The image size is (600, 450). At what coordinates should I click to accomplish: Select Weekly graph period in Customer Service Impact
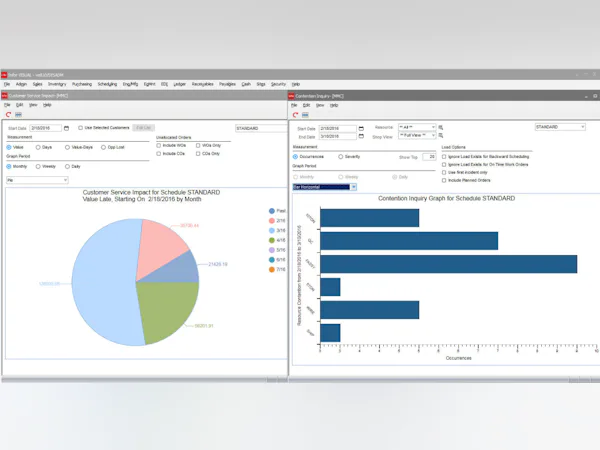(x=38, y=166)
